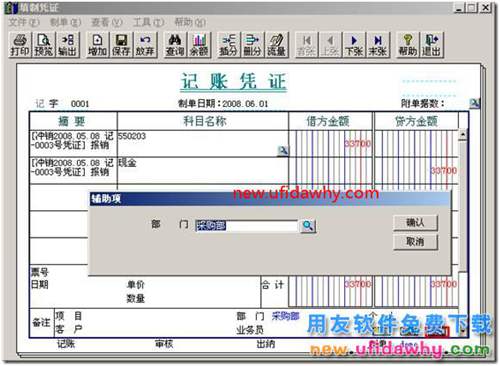The width and height of the screenshot is (500, 366).
Task: Confirm dialog with 确认 button
Action: (x=415, y=223)
